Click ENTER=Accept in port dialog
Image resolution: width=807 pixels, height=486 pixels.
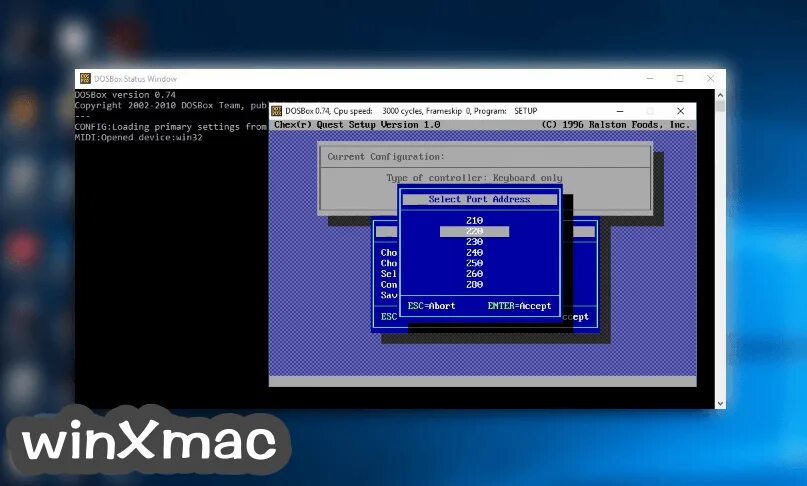[519, 306]
